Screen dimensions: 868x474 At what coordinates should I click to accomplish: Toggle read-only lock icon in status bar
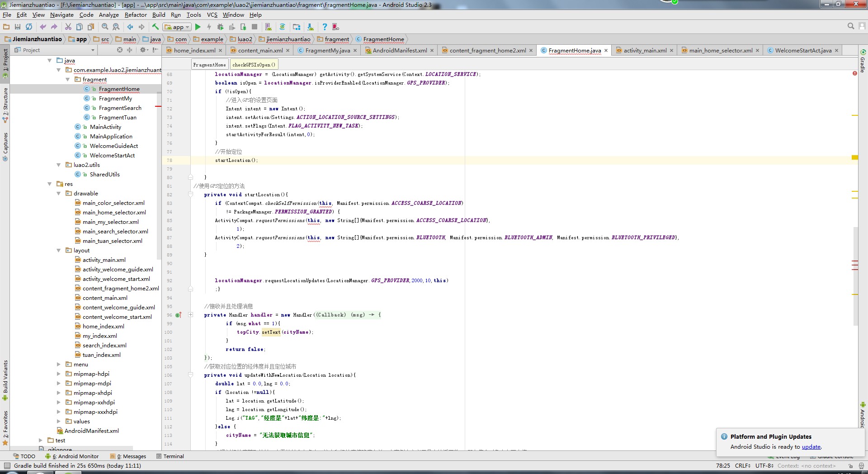pyautogui.click(x=850, y=466)
